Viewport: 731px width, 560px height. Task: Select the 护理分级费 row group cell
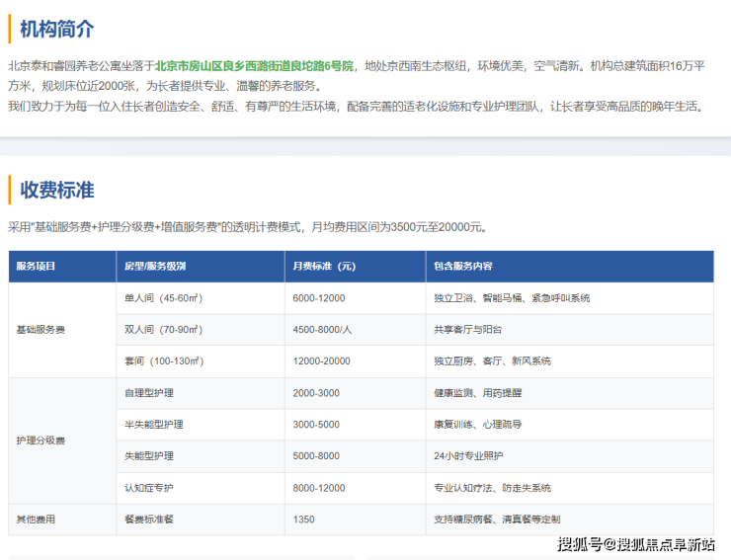(41, 440)
